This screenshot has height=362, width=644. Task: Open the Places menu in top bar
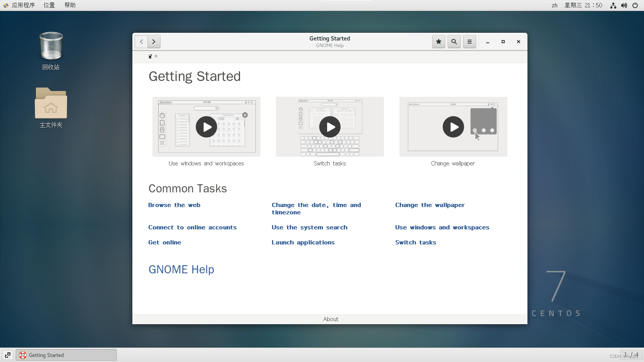[49, 5]
